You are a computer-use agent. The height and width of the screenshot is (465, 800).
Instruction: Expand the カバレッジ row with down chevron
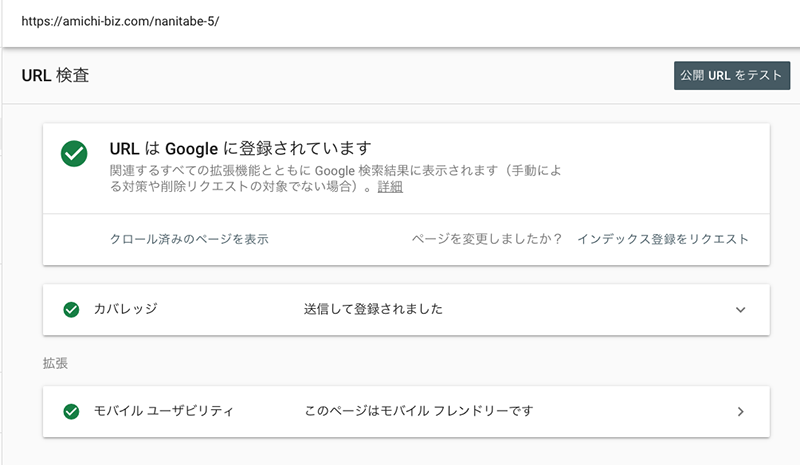(x=740, y=310)
